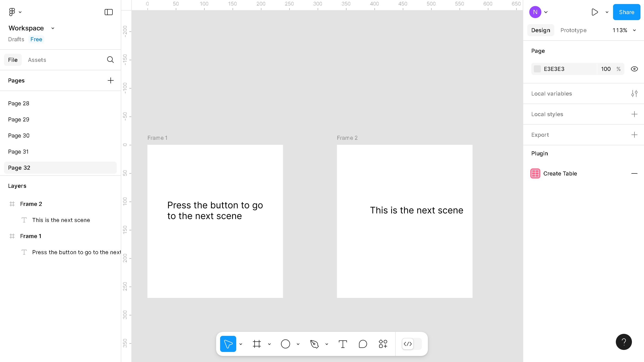Select the Move tool
644x362 pixels.
[x=228, y=344]
